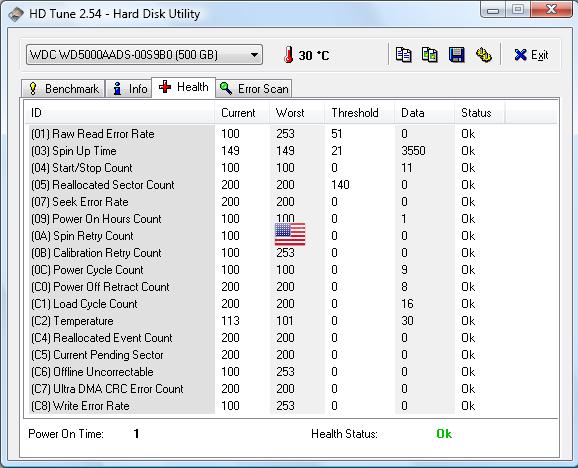Viewport: 578px width, 468px height.
Task: Select the Power On Hours Count row
Action: click(291, 219)
